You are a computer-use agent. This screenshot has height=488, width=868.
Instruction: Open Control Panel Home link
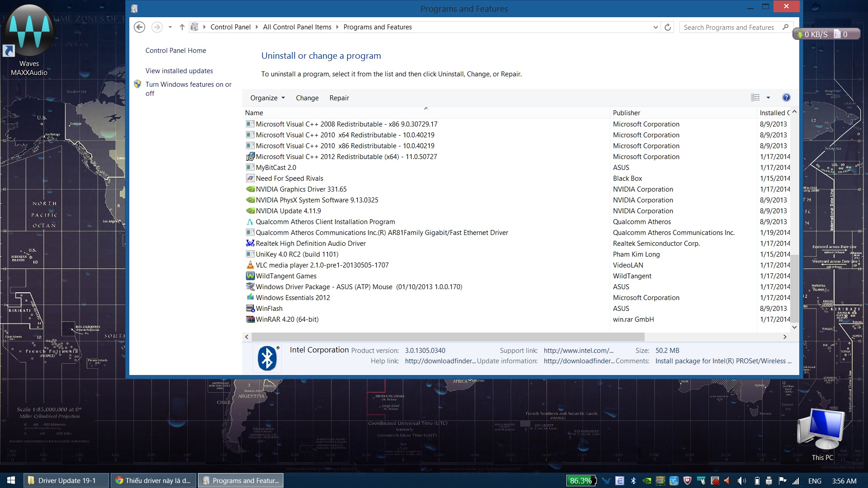tap(175, 51)
